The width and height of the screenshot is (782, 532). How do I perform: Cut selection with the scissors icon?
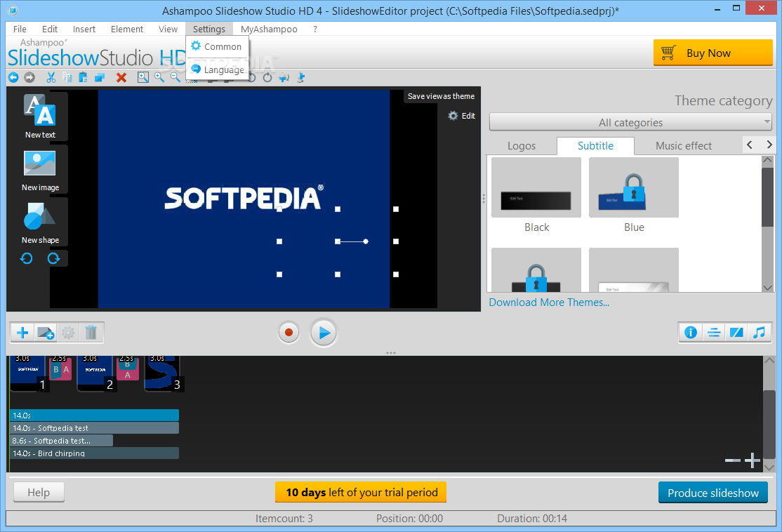tap(51, 77)
